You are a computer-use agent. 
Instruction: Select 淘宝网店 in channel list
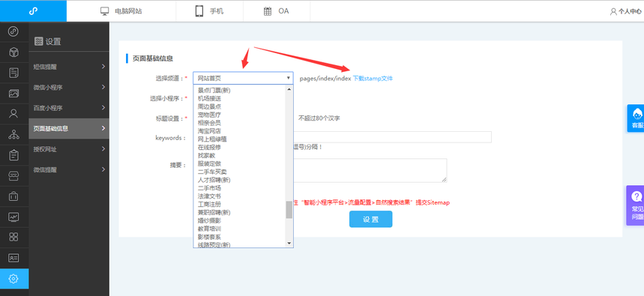(209, 131)
